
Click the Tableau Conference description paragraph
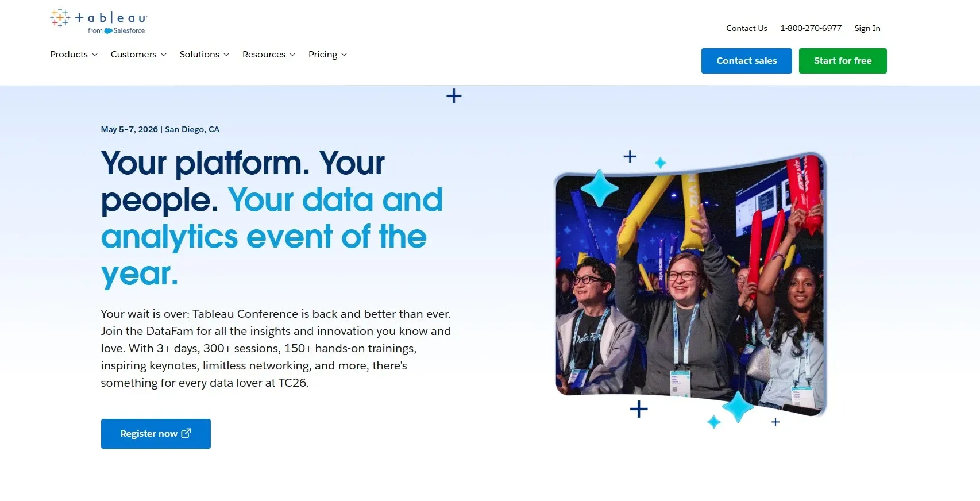coord(276,348)
